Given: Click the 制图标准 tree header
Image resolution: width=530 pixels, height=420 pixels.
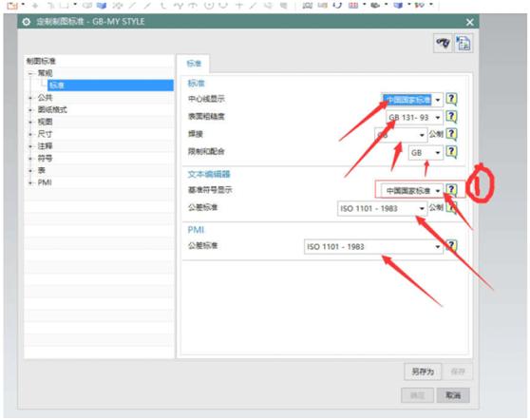Looking at the screenshot, I should 41,61.
